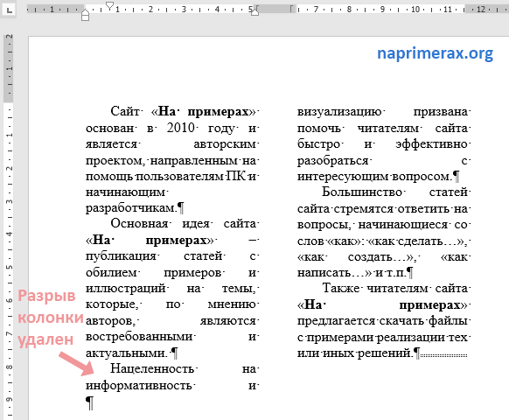Click the word 'является'
This screenshot has height=420, width=509.
(x=111, y=144)
